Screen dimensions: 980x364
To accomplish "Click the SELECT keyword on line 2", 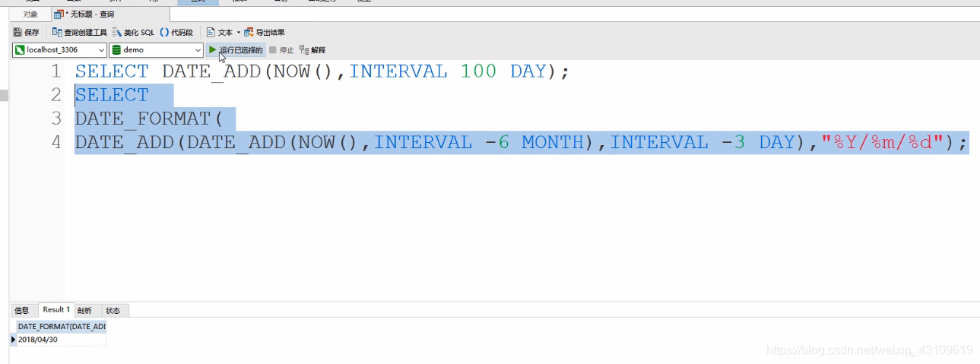I will (112, 95).
